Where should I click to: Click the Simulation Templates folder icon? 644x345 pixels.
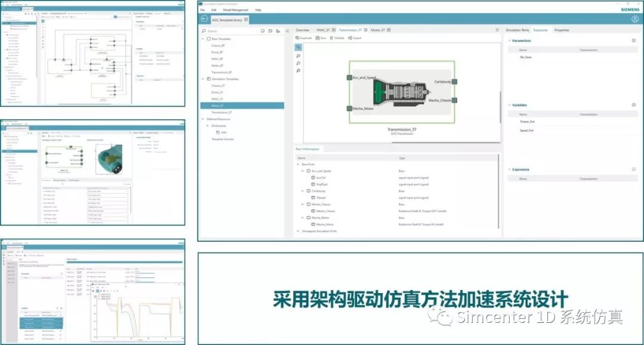click(x=209, y=79)
